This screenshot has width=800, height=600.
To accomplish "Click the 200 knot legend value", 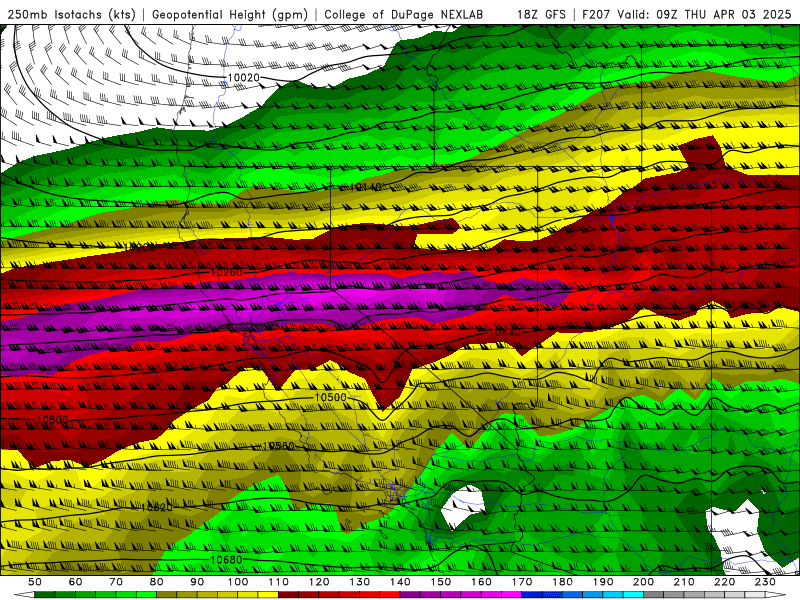I will 643,582.
